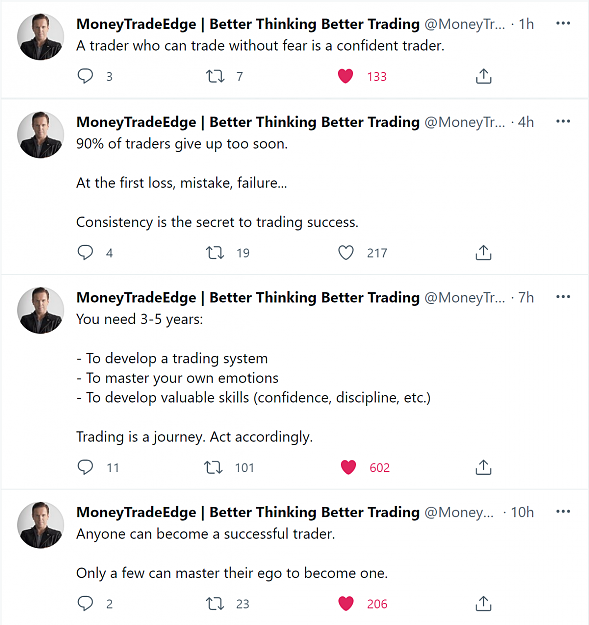Share the '90% of traders' tweet
Image resolution: width=589 pixels, height=625 pixels.
[x=483, y=252]
